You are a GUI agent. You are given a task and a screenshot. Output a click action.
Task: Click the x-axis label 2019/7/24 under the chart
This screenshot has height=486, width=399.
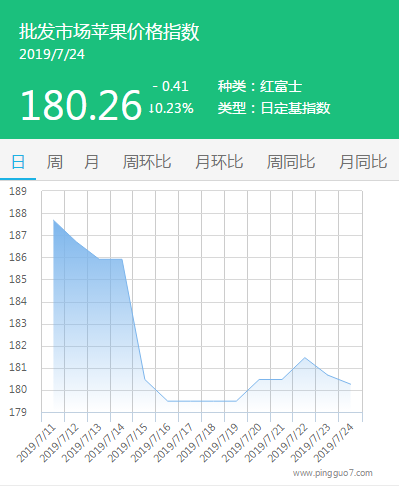(x=334, y=443)
